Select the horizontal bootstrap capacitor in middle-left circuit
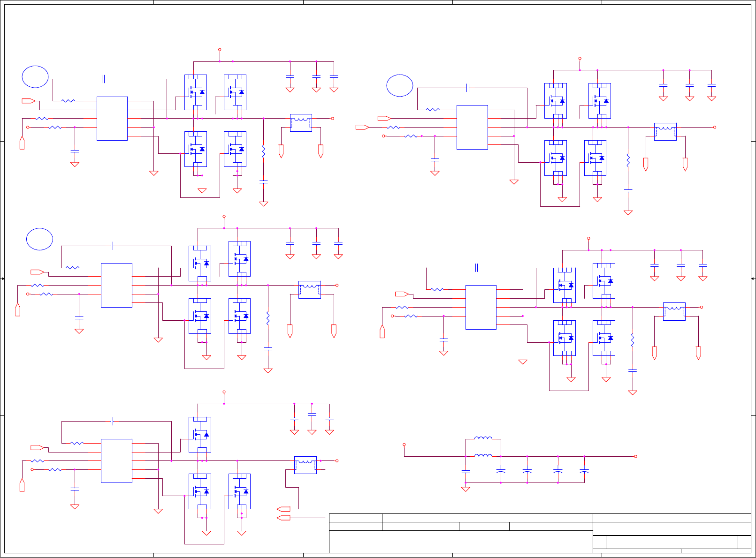The image size is (756, 558). [112, 246]
